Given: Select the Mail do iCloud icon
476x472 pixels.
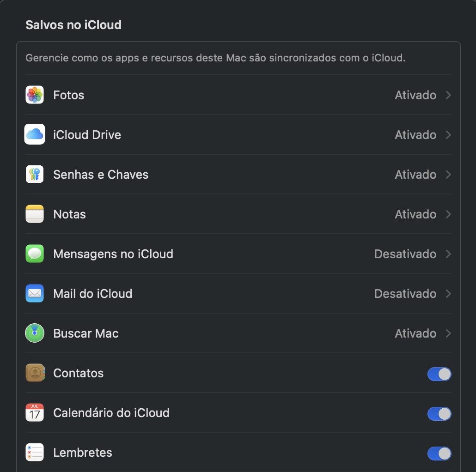Looking at the screenshot, I should point(34,293).
